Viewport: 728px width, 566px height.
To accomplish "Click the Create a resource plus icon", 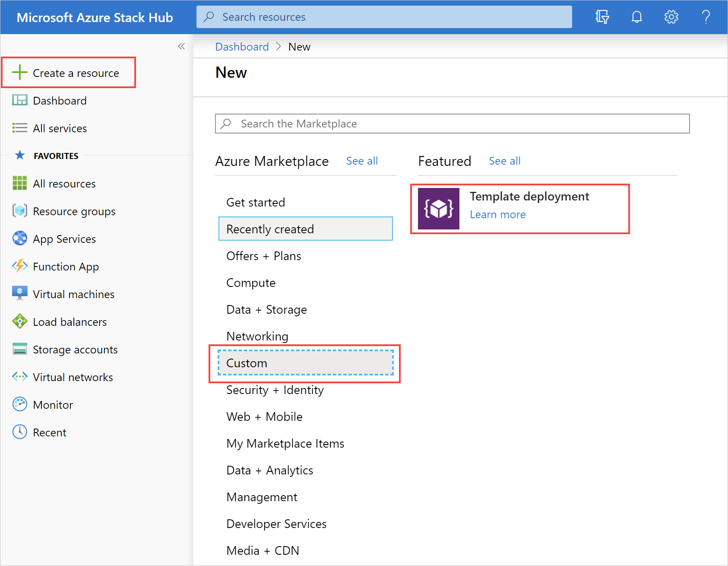I will coord(19,73).
